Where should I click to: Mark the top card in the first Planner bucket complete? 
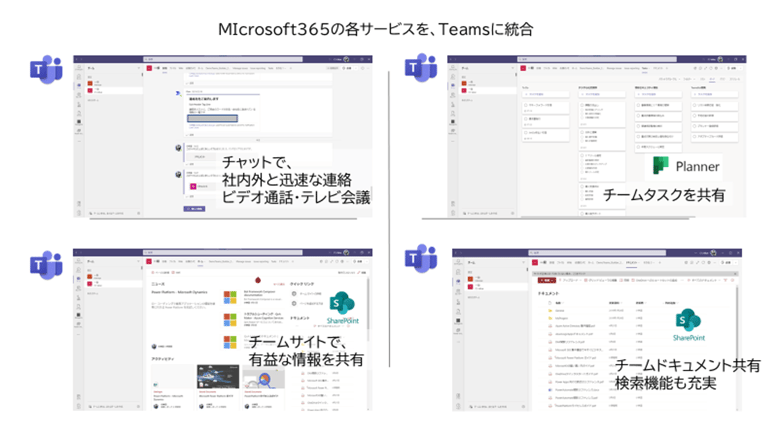coord(526,105)
